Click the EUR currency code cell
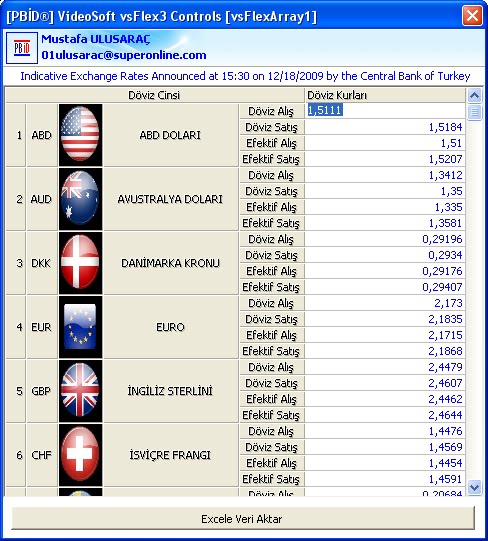 41,327
